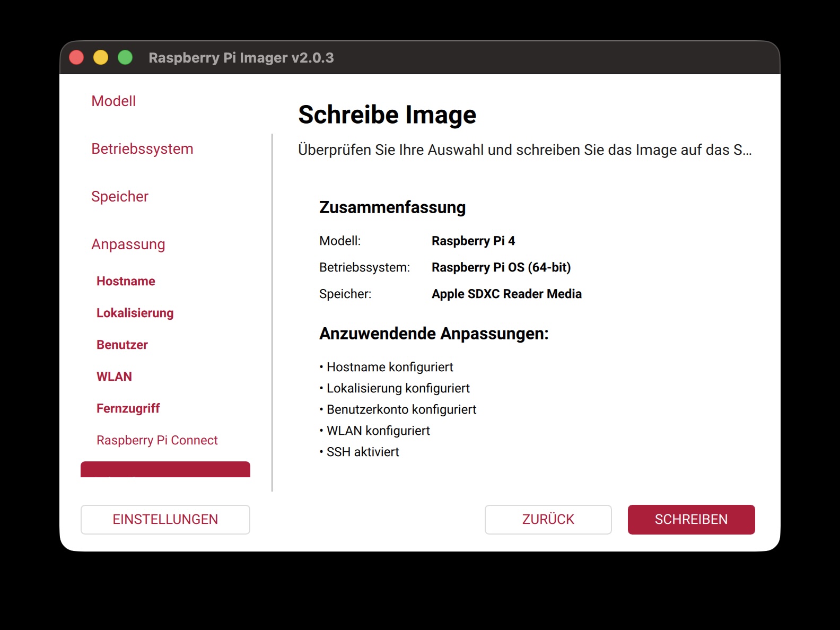This screenshot has width=840, height=630.
Task: Go to the Modell step in sidebar
Action: [x=113, y=101]
